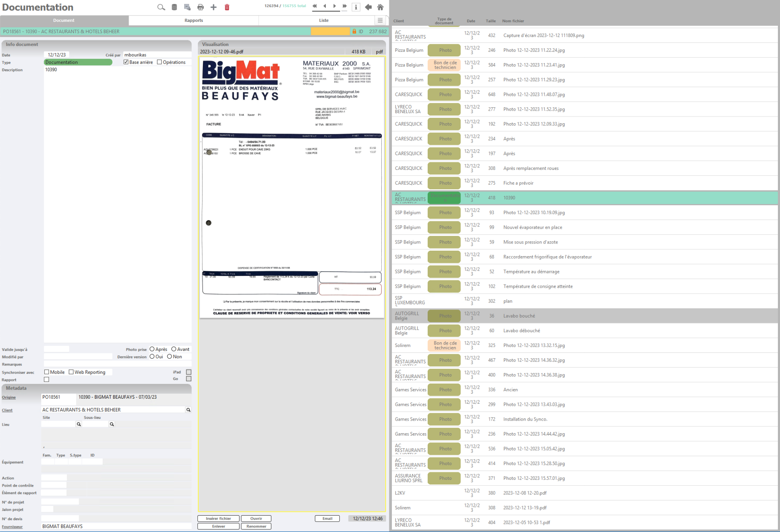The width and height of the screenshot is (780, 532).
Task: Click Bon de cde technicien tag for Solirem
Action: (x=445, y=345)
